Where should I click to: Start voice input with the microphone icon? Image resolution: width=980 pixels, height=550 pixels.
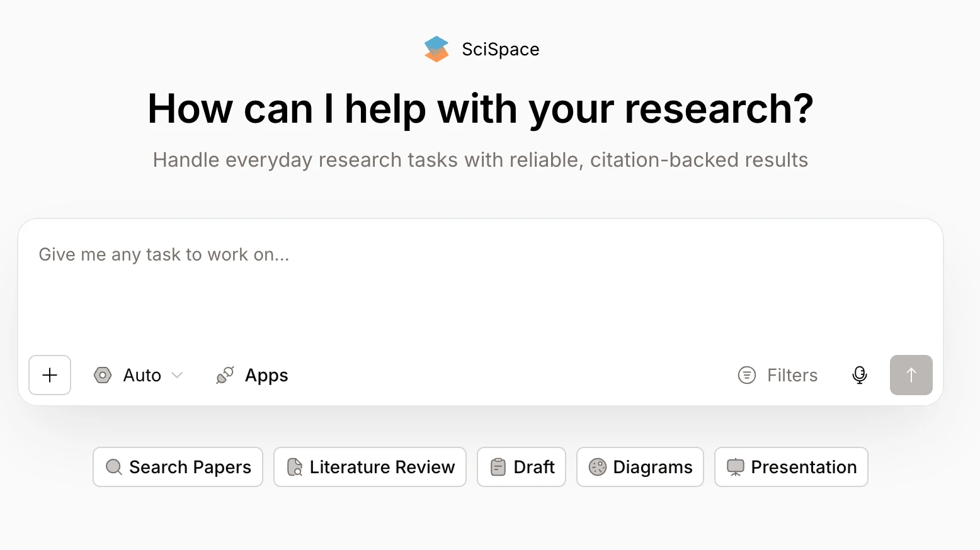coord(859,375)
